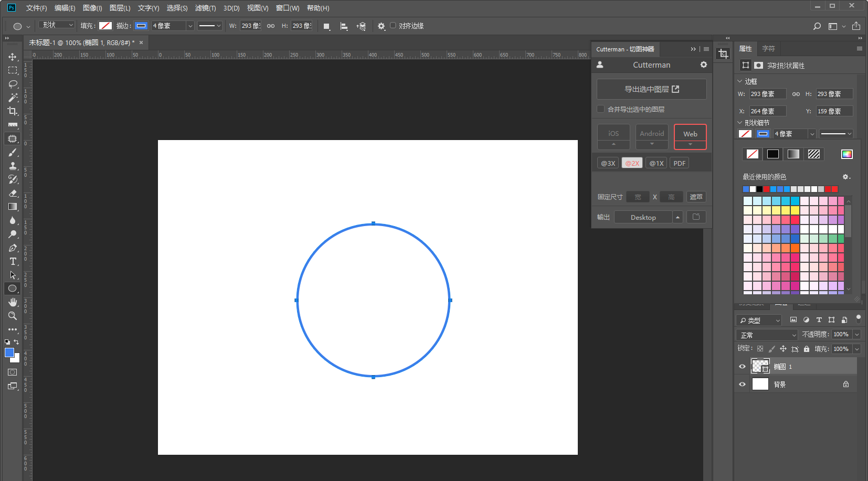
Task: Click the stroke swatch in options bar
Action: click(x=141, y=26)
